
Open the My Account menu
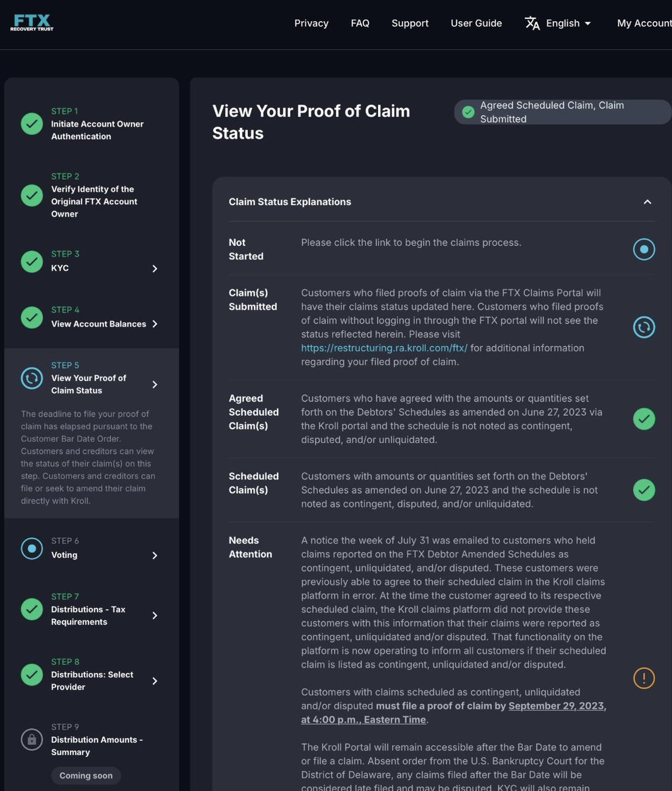(644, 23)
